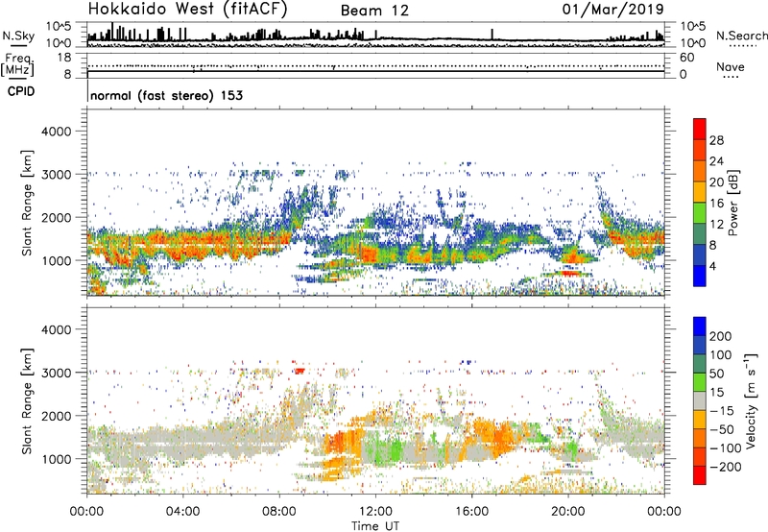The height and width of the screenshot is (532, 768).
Task: Select the red bottom segment of velocity colorbar
Action: tap(700, 475)
